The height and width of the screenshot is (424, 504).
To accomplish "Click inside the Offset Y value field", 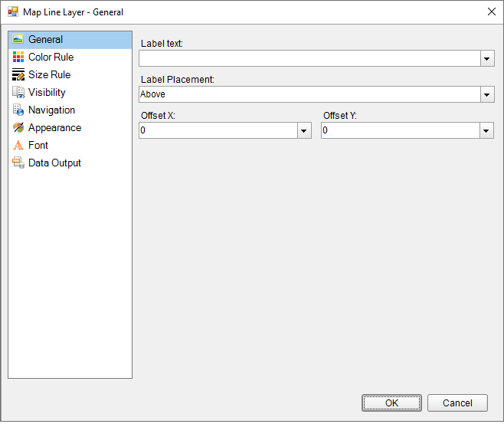I will click(401, 130).
